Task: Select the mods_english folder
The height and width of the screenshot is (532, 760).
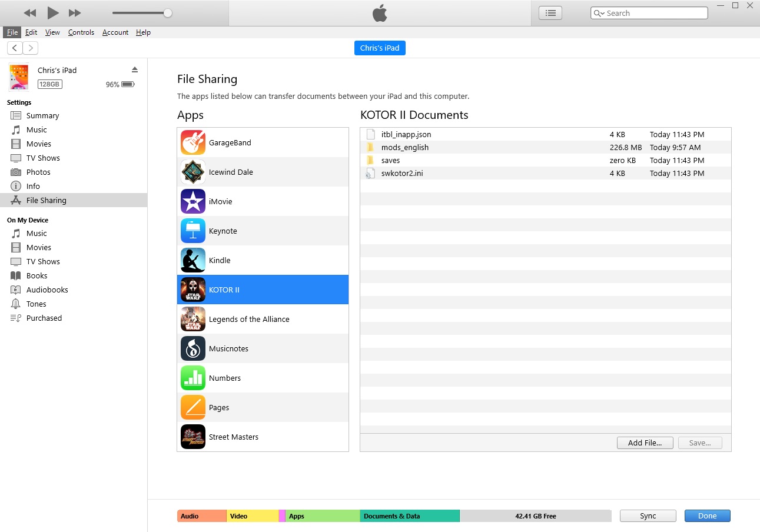Action: [x=546, y=147]
